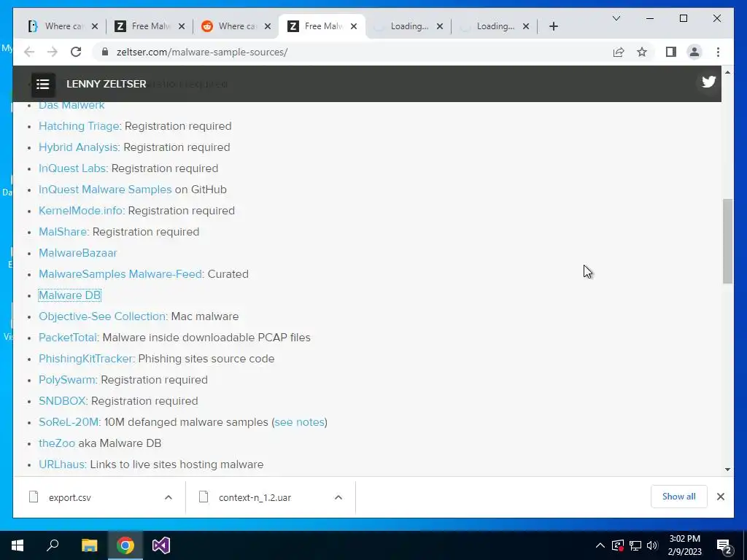This screenshot has width=747, height=560.
Task: Open MalwareSamples Malware-Feed link
Action: [x=120, y=274]
